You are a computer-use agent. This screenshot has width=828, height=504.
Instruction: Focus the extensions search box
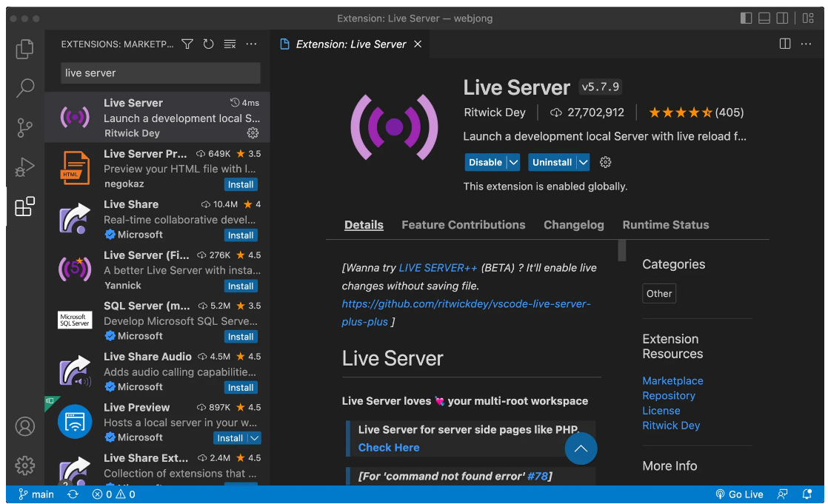[x=161, y=73]
